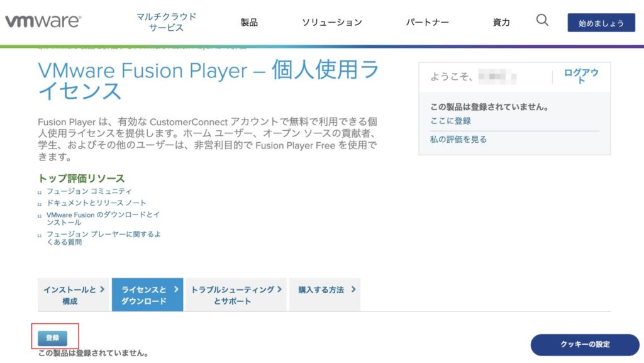Click chevron on インストールと構成 tab
The image size is (644, 363).
102,289
